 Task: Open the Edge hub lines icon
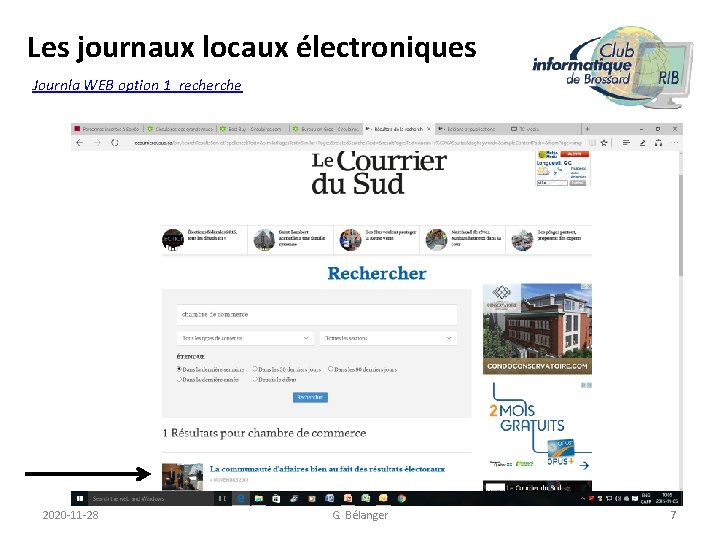pos(625,143)
